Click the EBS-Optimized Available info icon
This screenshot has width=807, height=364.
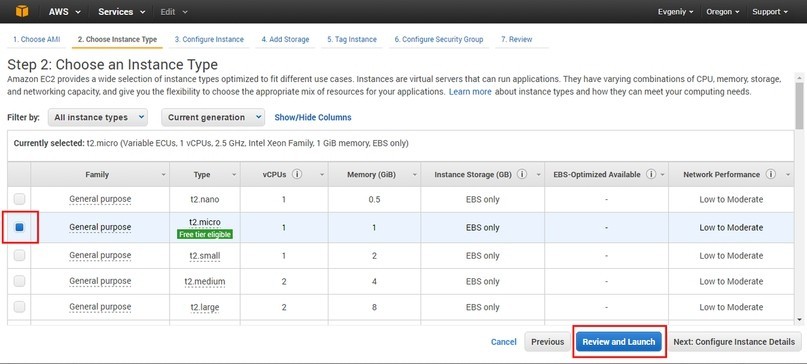651,174
